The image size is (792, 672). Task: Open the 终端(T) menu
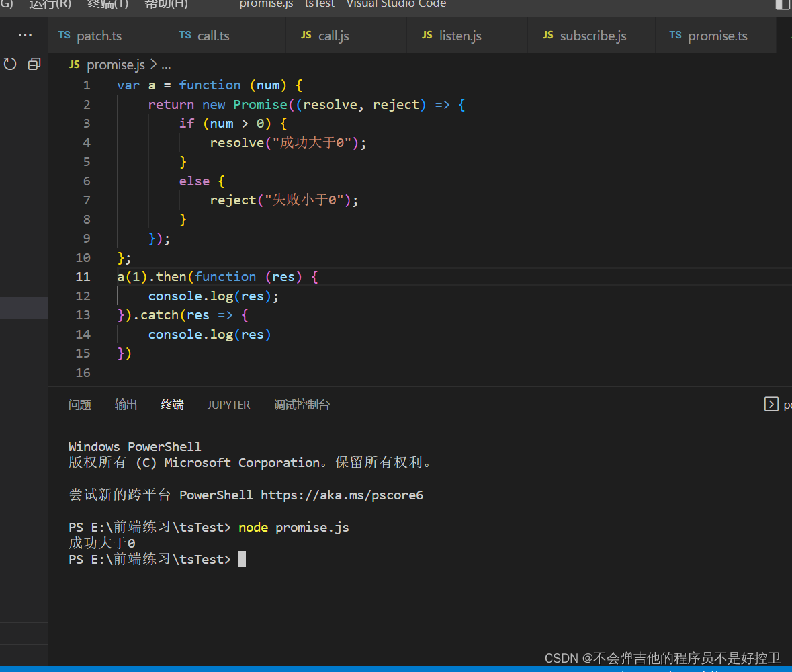107,5
